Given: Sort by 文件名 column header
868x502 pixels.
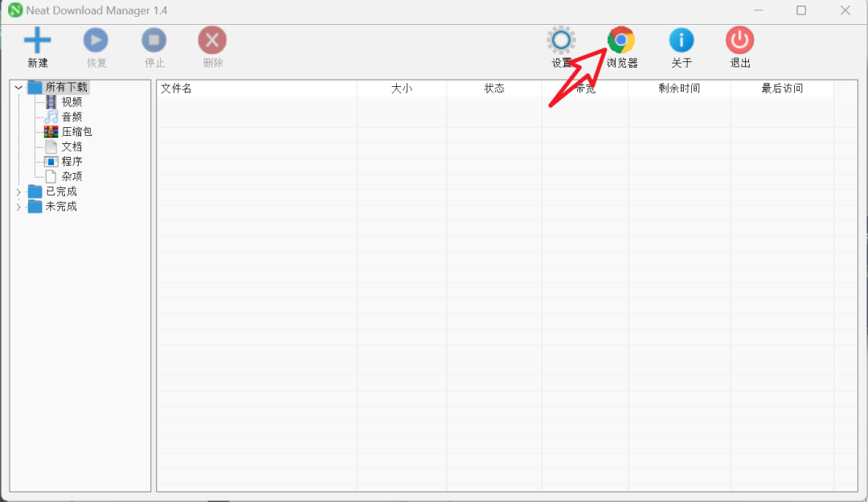Looking at the screenshot, I should pyautogui.click(x=257, y=88).
